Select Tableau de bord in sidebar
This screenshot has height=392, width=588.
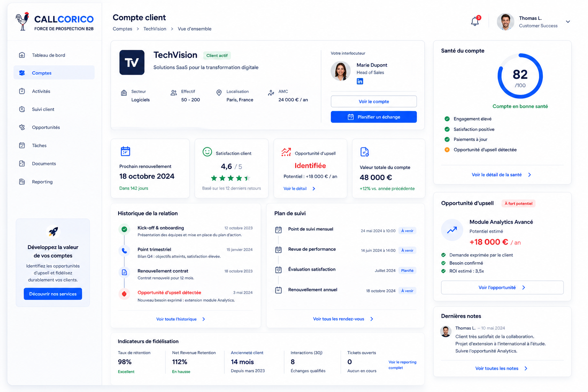[54, 55]
